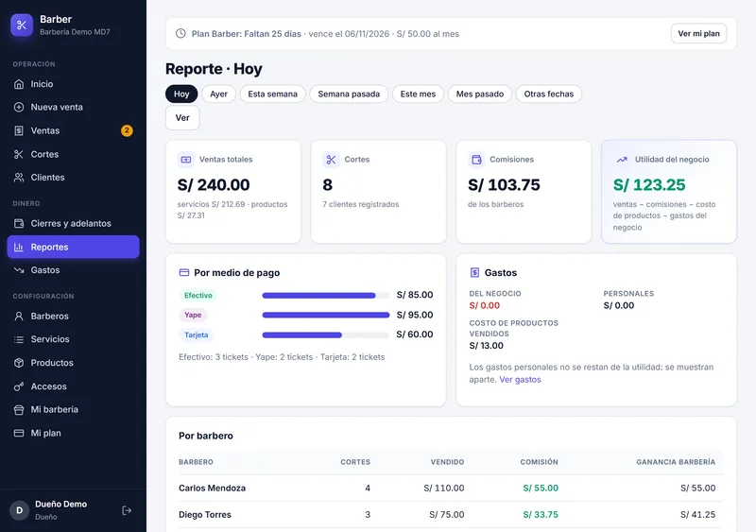
Task: Choose the Mes pasado filter
Action: point(480,94)
